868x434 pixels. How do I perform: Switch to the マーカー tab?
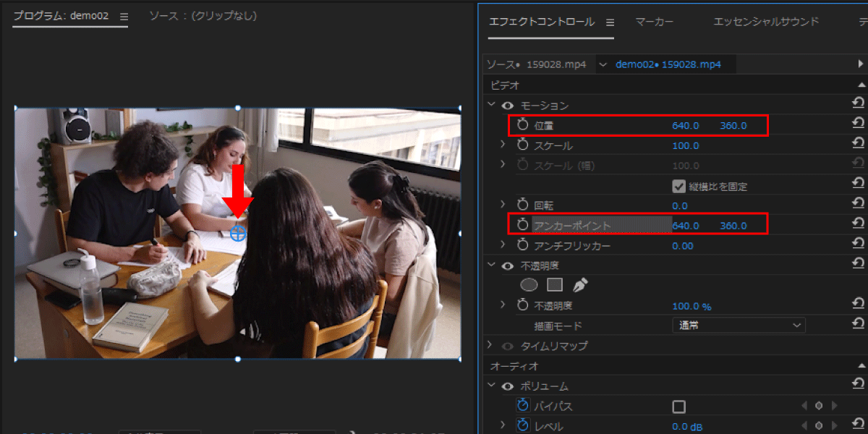click(654, 22)
